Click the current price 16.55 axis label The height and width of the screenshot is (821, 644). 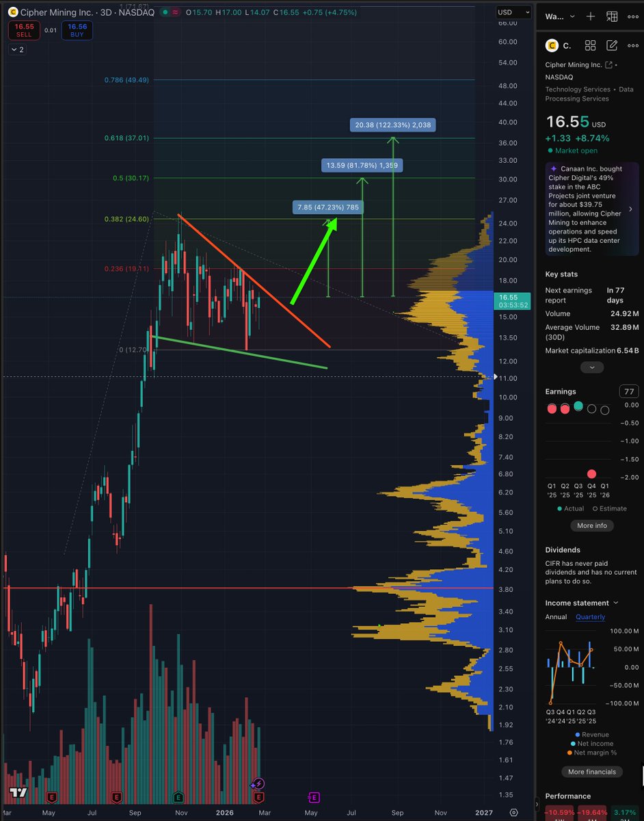(512, 301)
